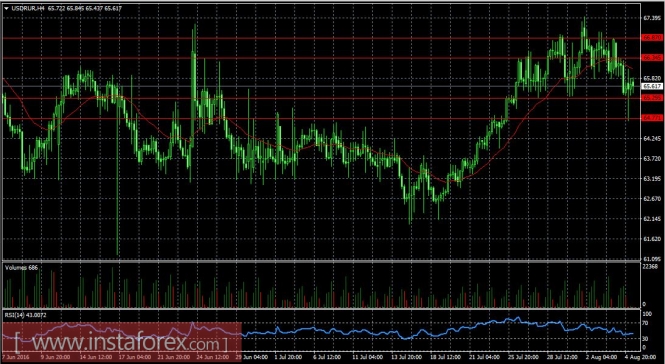The image size is (665, 364).
Task: Select the red 66.345 level price tag
Action: click(651, 58)
